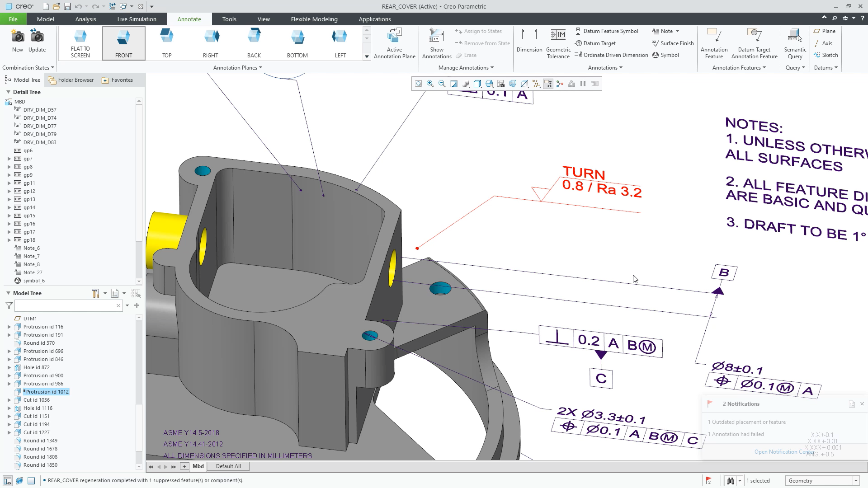The height and width of the screenshot is (488, 868).
Task: Click the Update combination state icon
Action: click(37, 36)
